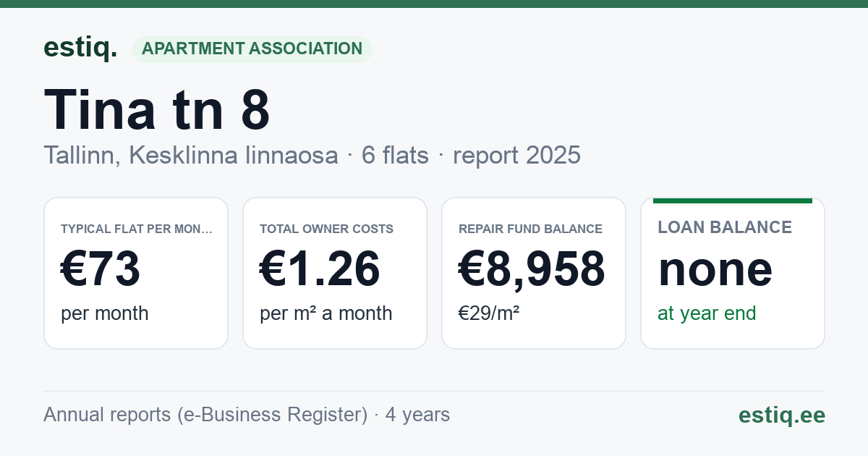The image size is (868, 456).
Task: Click the Tina tn 8 title
Action: point(157,110)
